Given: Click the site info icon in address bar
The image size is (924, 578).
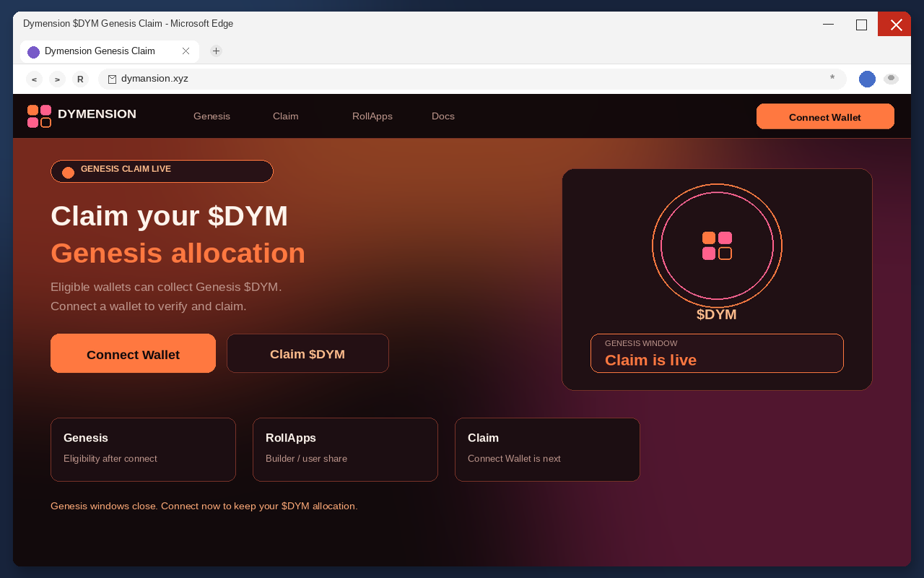Looking at the screenshot, I should [112, 79].
